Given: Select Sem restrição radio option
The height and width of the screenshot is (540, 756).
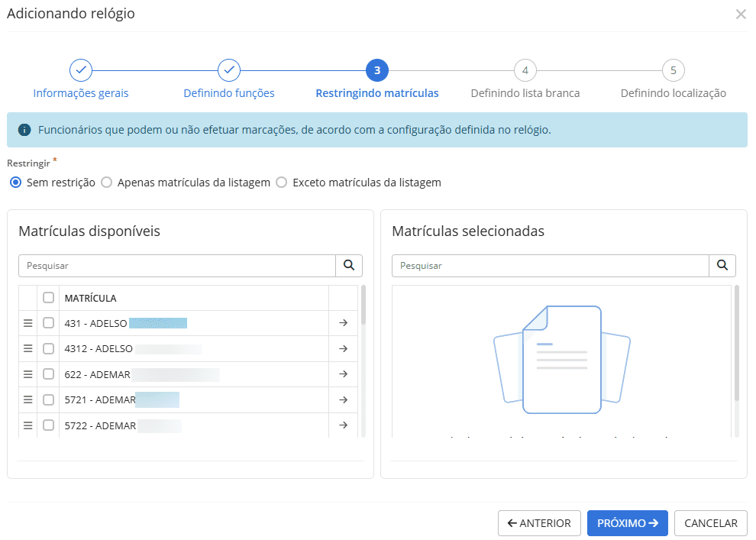Looking at the screenshot, I should (16, 183).
